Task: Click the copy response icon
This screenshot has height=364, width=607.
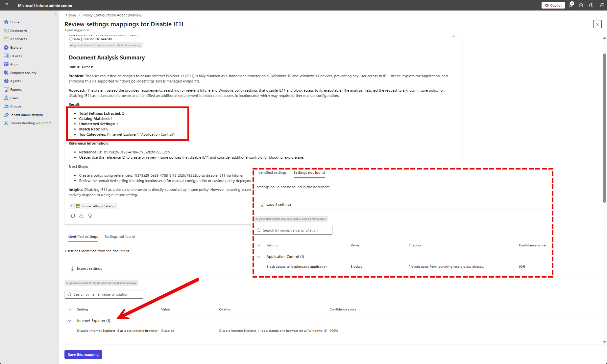Action: (x=73, y=216)
